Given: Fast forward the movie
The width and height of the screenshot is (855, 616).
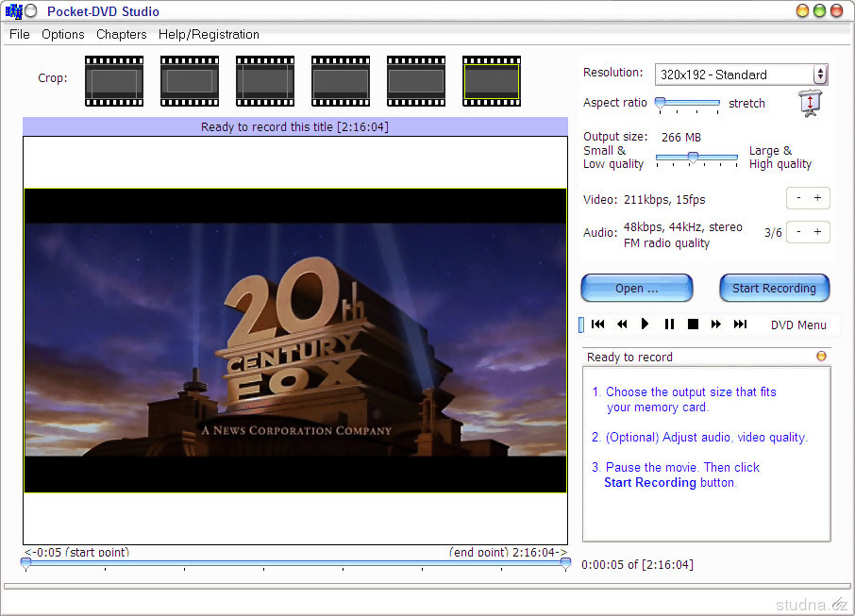Looking at the screenshot, I should pos(716,325).
